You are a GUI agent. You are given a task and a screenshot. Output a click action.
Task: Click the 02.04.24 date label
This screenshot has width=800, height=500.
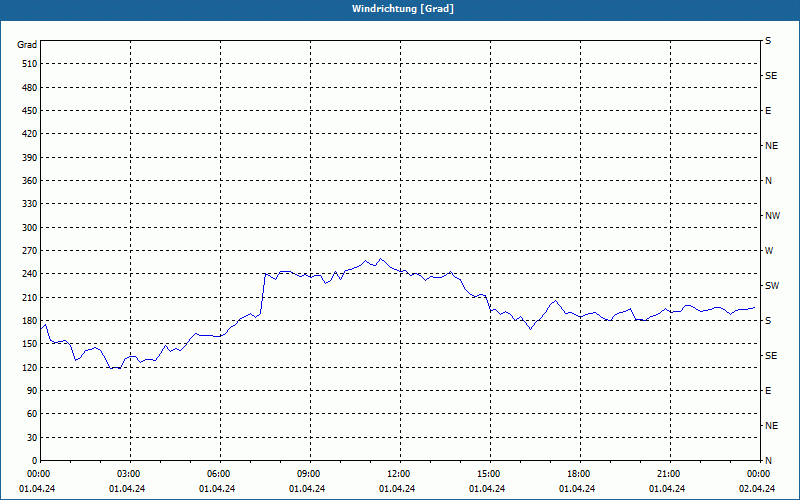(x=757, y=489)
